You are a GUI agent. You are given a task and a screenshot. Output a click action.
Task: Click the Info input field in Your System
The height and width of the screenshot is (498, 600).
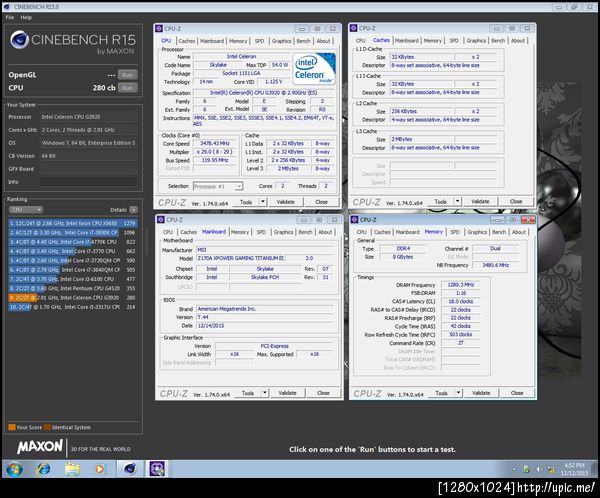pyautogui.click(x=88, y=182)
